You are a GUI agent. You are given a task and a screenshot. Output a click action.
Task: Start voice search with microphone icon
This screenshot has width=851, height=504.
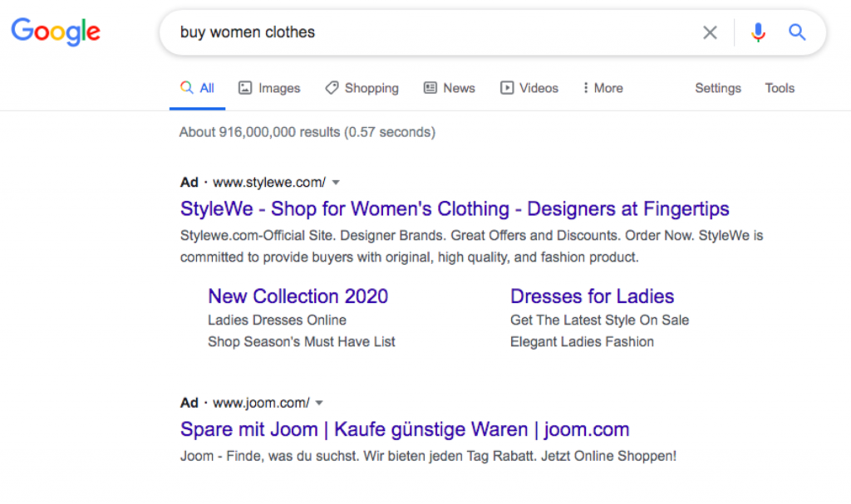pos(757,32)
